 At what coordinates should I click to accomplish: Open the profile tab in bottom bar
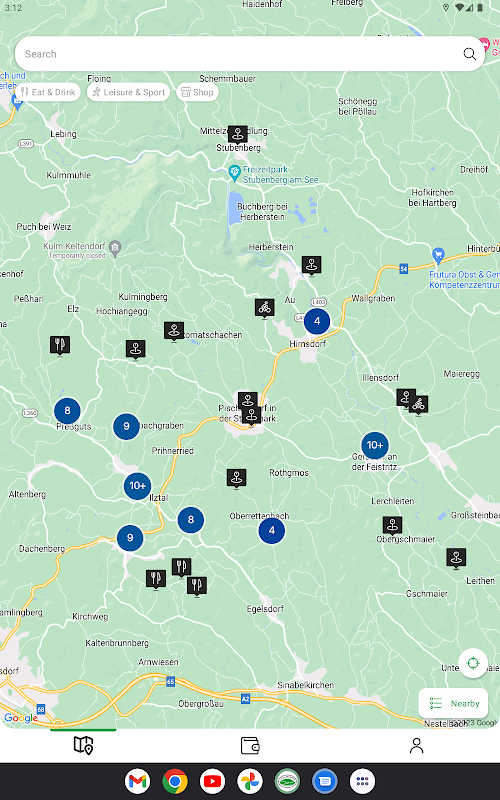click(416, 745)
